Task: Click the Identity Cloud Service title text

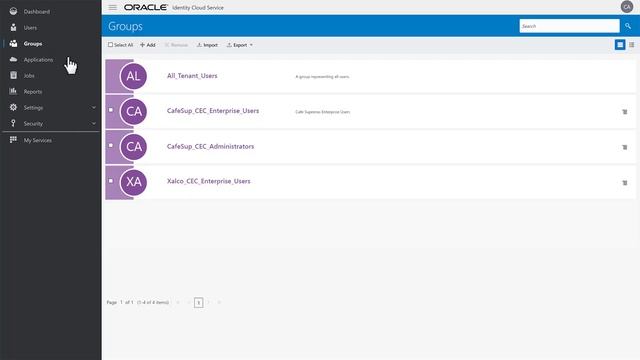Action: point(198,8)
